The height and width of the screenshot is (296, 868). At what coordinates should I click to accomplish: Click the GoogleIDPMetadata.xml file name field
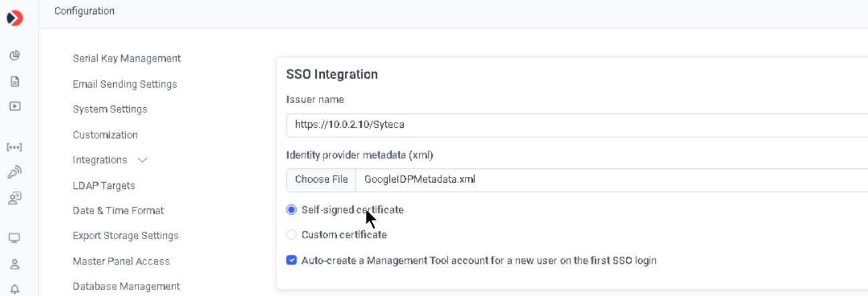611,179
